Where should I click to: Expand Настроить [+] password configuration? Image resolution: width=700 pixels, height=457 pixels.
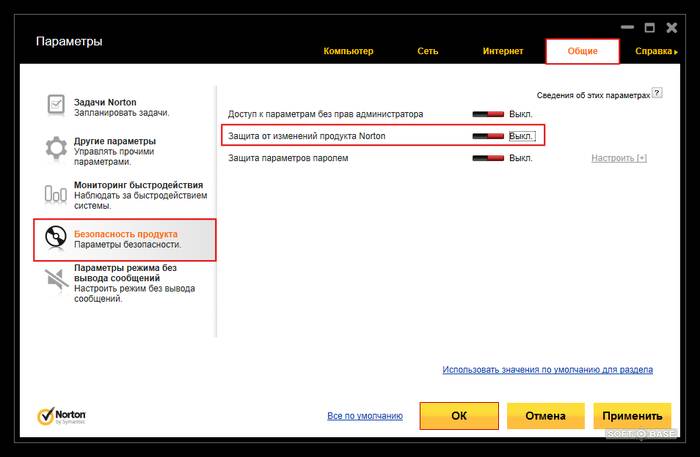point(618,158)
